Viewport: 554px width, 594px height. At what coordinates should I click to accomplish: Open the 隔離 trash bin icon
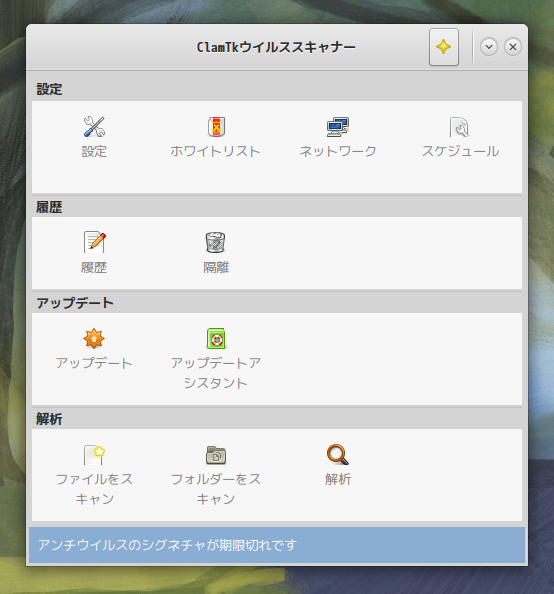tap(216, 242)
